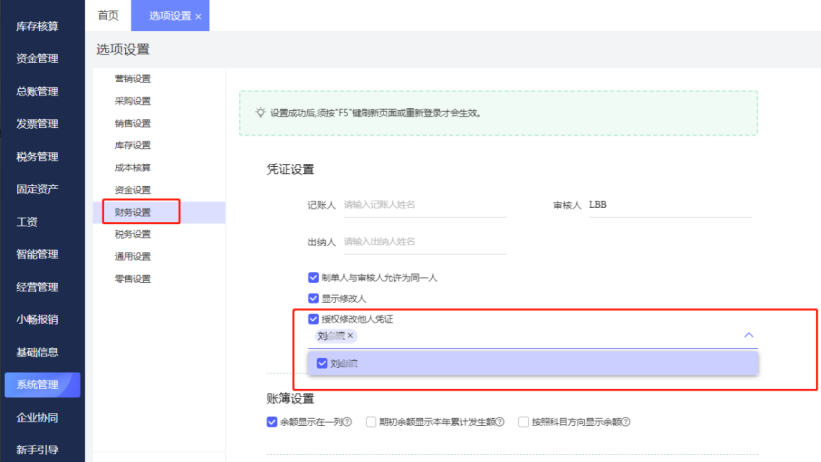Image resolution: width=821 pixels, height=462 pixels.
Task: Click the help icon next to 按照科目方向显示余额
Action: pyautogui.click(x=627, y=422)
